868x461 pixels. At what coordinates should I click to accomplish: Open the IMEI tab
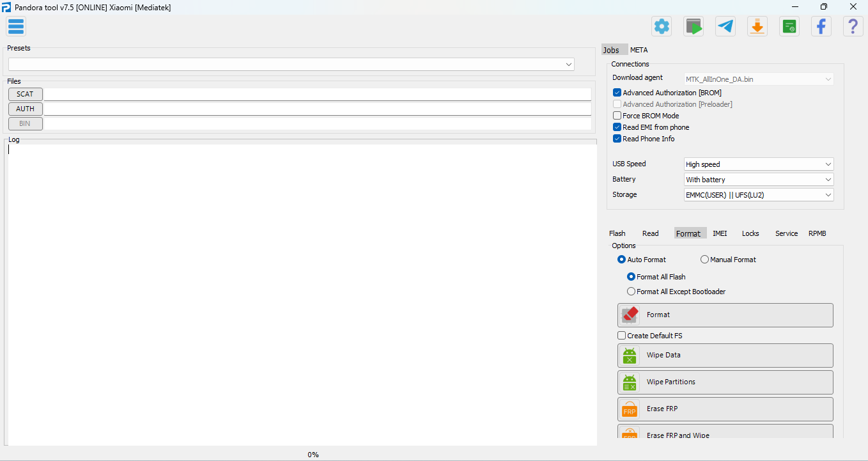[720, 233]
